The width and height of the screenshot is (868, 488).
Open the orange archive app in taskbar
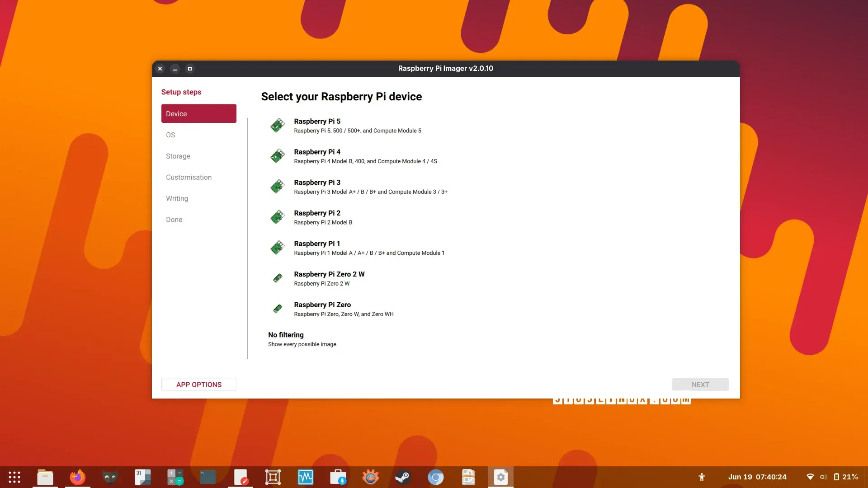point(468,477)
